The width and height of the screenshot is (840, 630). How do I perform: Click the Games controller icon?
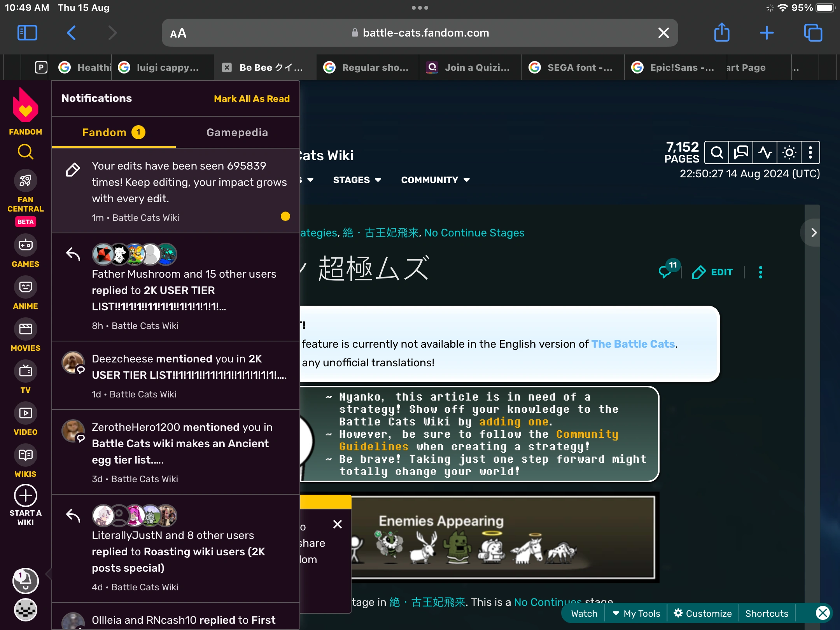[x=25, y=245]
